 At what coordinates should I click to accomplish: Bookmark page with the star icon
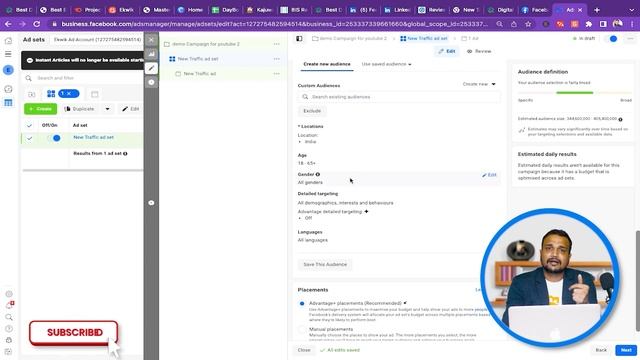click(x=528, y=24)
